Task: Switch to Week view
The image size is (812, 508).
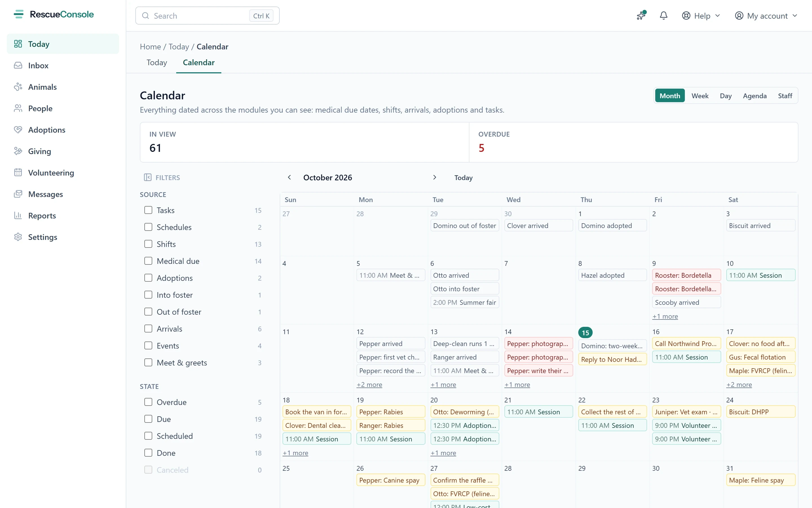Action: (700, 96)
